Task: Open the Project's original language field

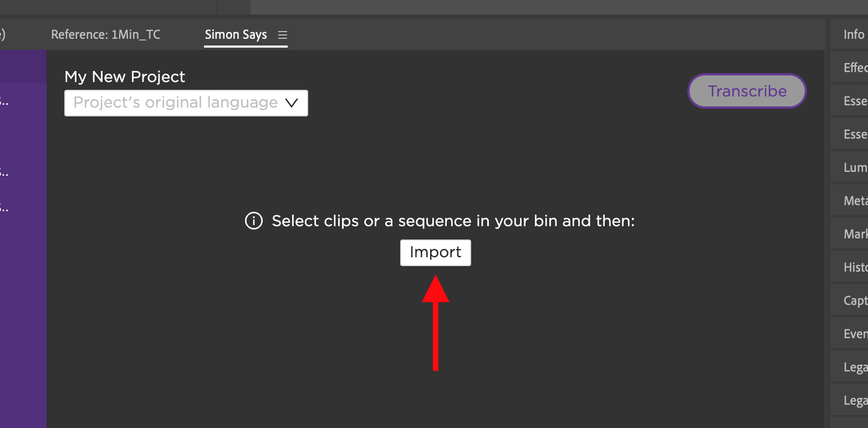Action: (x=175, y=103)
